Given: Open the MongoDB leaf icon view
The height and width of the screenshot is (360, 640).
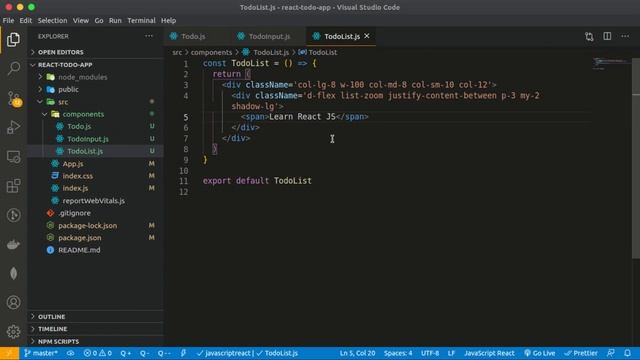Looking at the screenshot, I should pos(13,273).
